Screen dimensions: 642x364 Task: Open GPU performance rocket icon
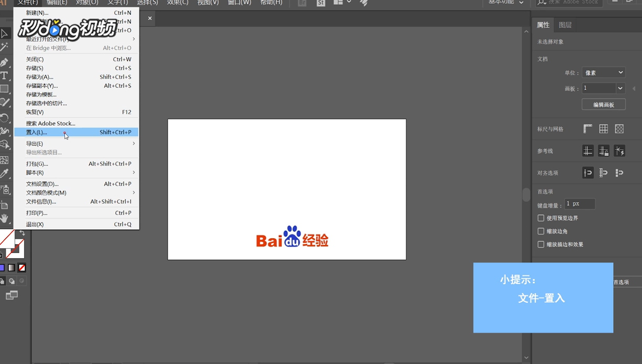[x=364, y=3]
